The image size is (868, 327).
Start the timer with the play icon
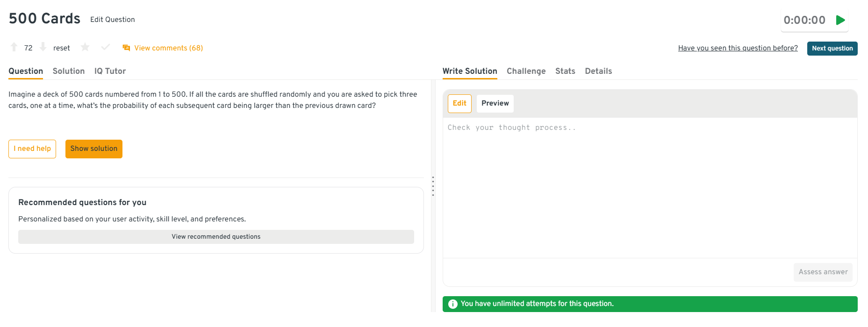pos(840,20)
